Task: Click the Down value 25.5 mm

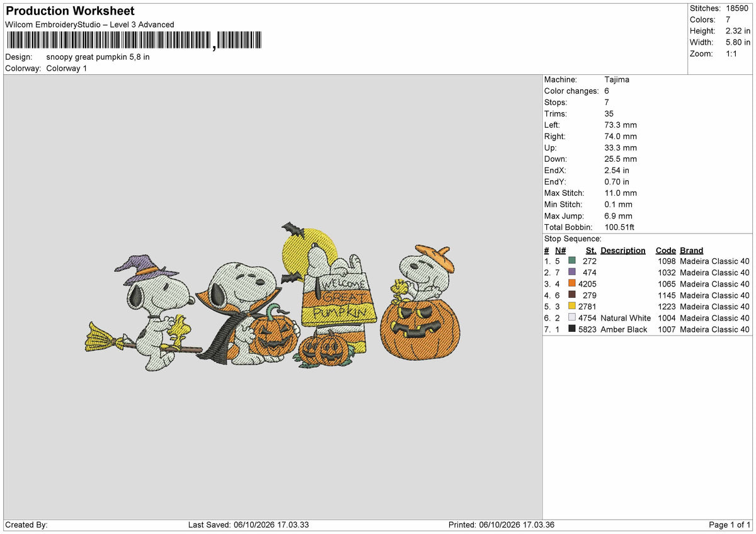Action: click(x=621, y=159)
